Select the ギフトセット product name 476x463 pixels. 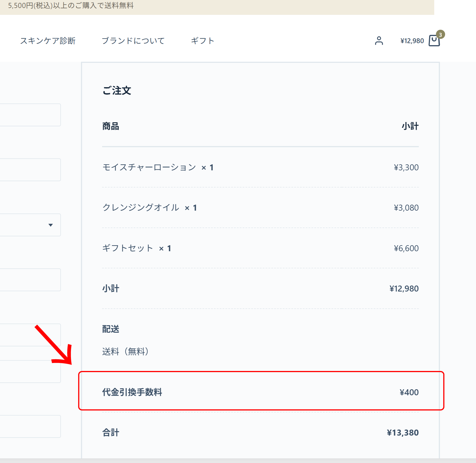tap(128, 248)
